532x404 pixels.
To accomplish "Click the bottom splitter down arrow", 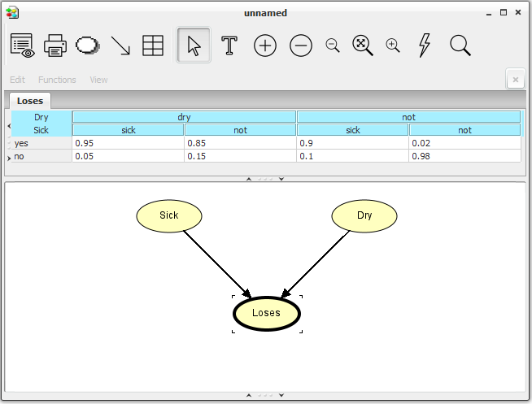I will (281, 395).
